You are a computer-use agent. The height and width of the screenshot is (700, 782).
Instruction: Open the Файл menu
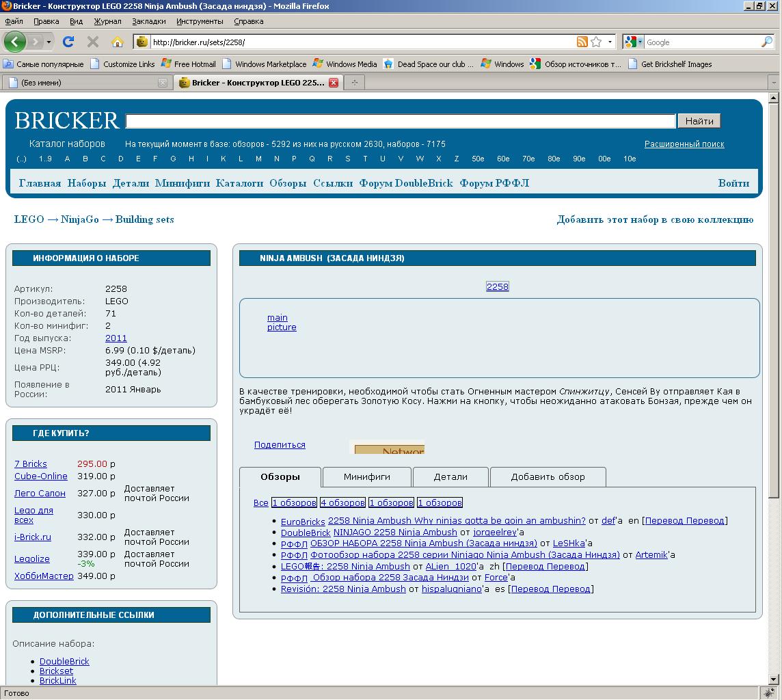click(14, 21)
